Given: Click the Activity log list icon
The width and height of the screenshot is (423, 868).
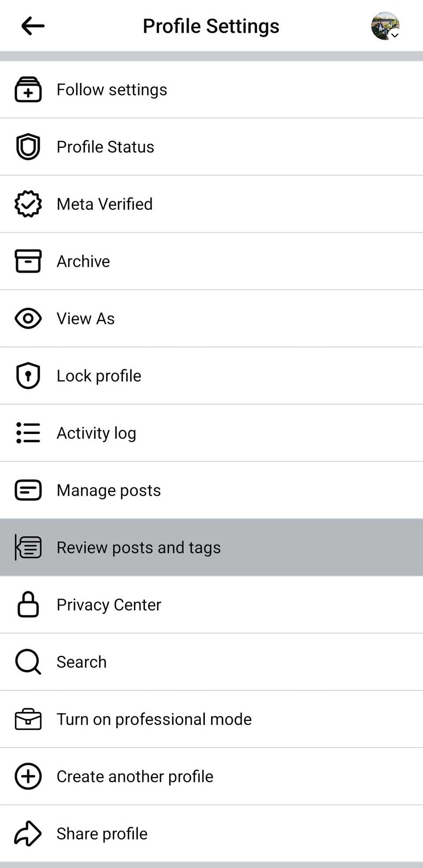Looking at the screenshot, I should click(28, 433).
